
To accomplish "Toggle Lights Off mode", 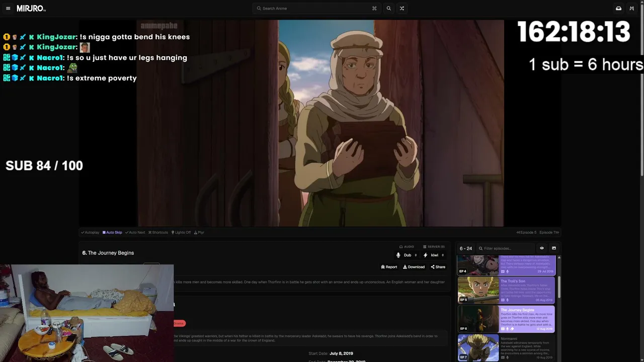I will point(181,232).
